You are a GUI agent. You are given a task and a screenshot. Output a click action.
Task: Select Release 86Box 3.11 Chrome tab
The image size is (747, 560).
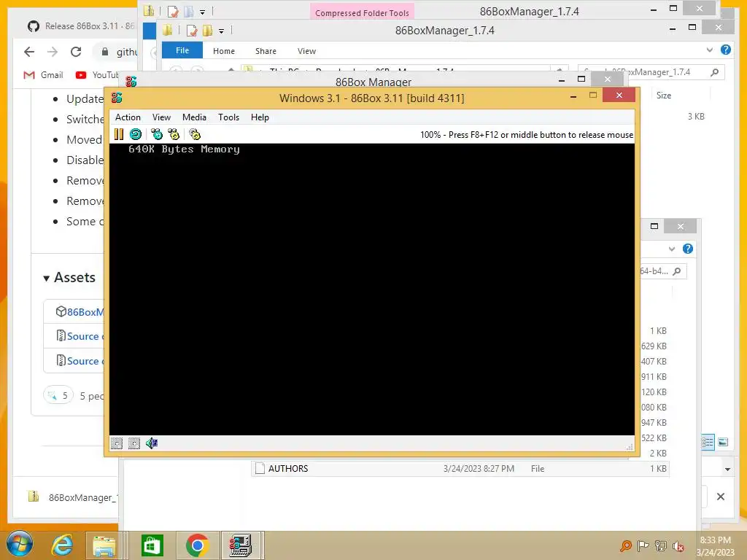tap(81, 26)
